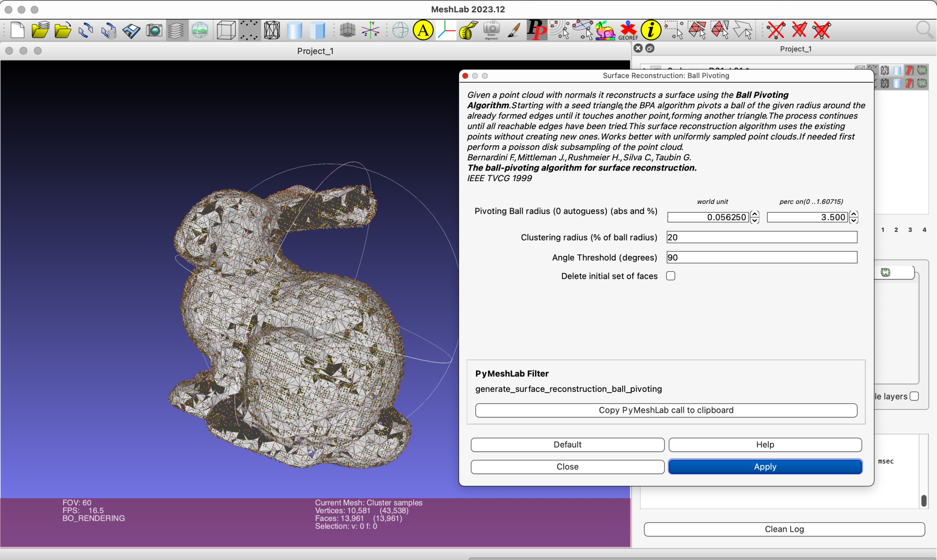This screenshot has width=937, height=560.
Task: Click the GEOREF reference scene icon
Action: click(x=628, y=31)
